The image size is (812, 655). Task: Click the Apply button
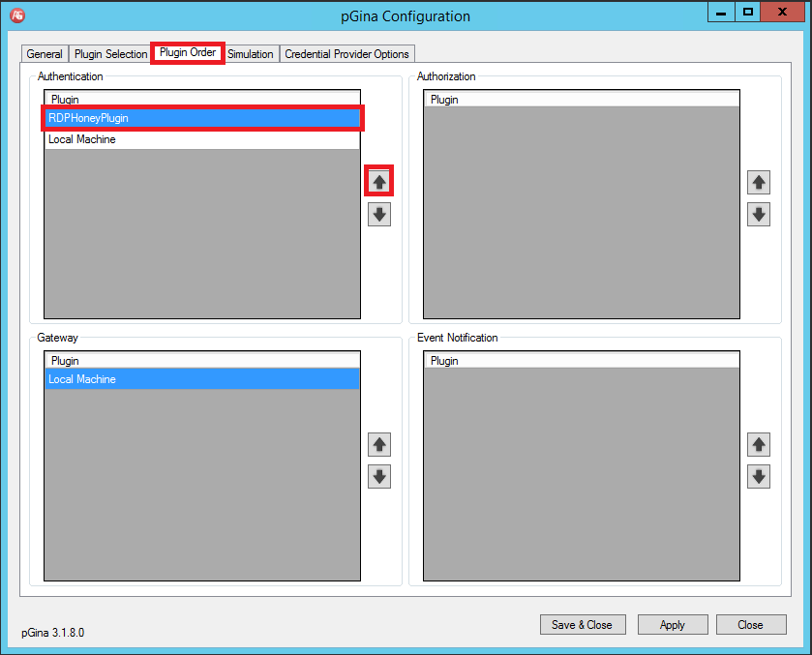pyautogui.click(x=673, y=625)
